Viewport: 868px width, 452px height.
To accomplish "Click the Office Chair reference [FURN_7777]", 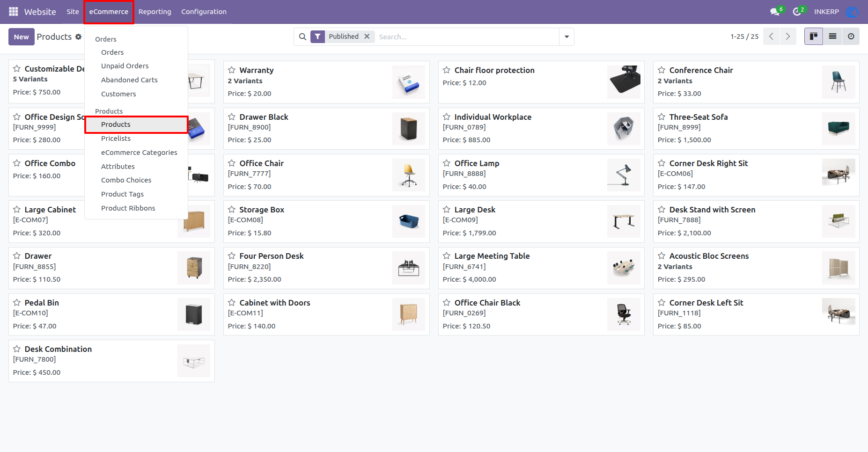I will point(249,174).
